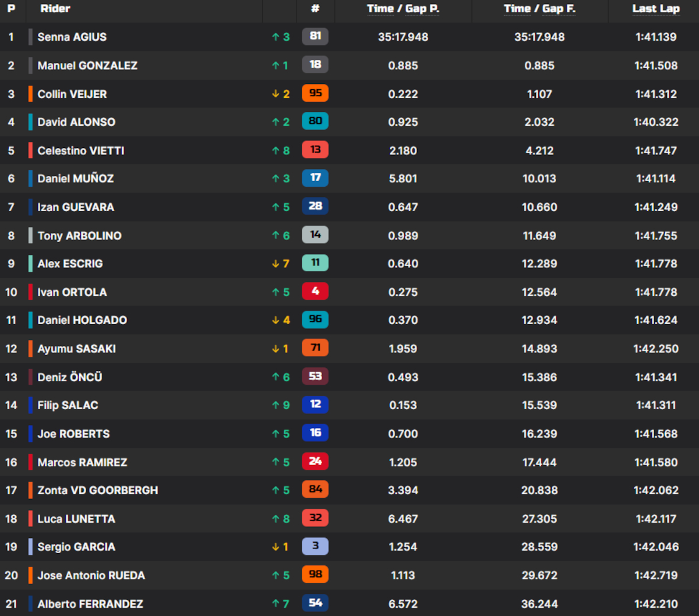This screenshot has width=699, height=616.
Task: Click David Alonso's 1:40.322 last lap time
Action: (656, 122)
